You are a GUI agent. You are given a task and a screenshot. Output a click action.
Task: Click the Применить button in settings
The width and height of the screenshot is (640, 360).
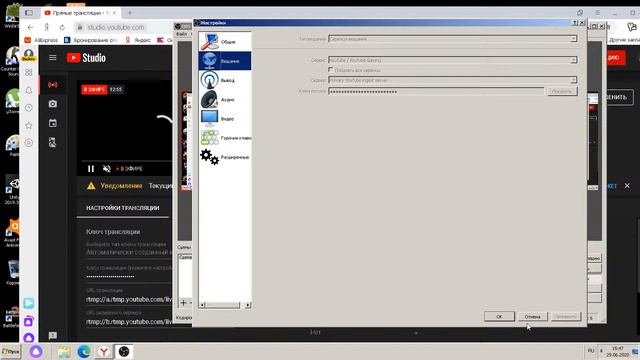click(x=566, y=316)
